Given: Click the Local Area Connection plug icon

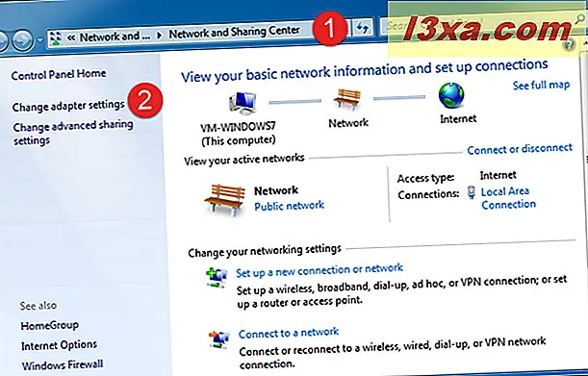Looking at the screenshot, I should (472, 192).
